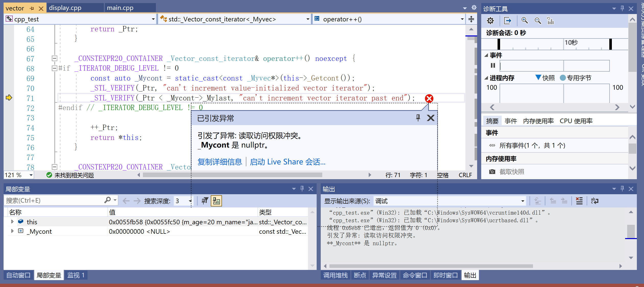Screen dimensions: 644x287
Task: Expand the this variable in locals
Action: tap(12, 221)
